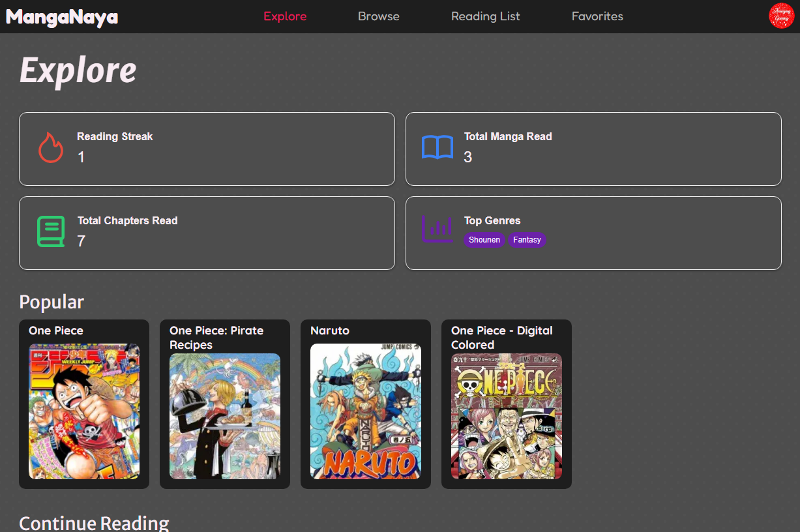Open the Explore tab

[x=285, y=16]
